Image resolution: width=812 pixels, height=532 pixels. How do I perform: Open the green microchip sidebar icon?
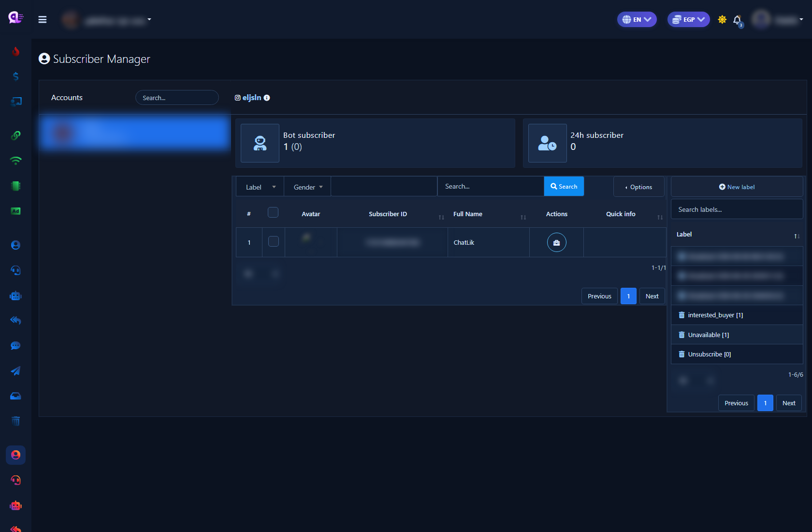point(15,186)
